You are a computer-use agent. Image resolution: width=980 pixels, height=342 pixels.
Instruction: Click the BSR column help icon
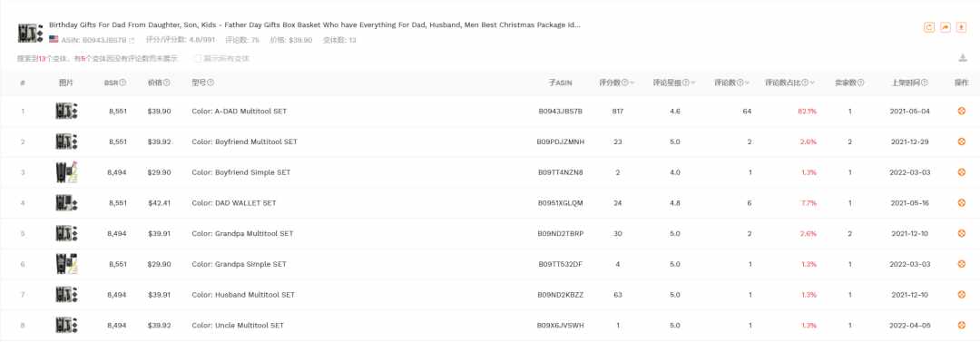[122, 83]
